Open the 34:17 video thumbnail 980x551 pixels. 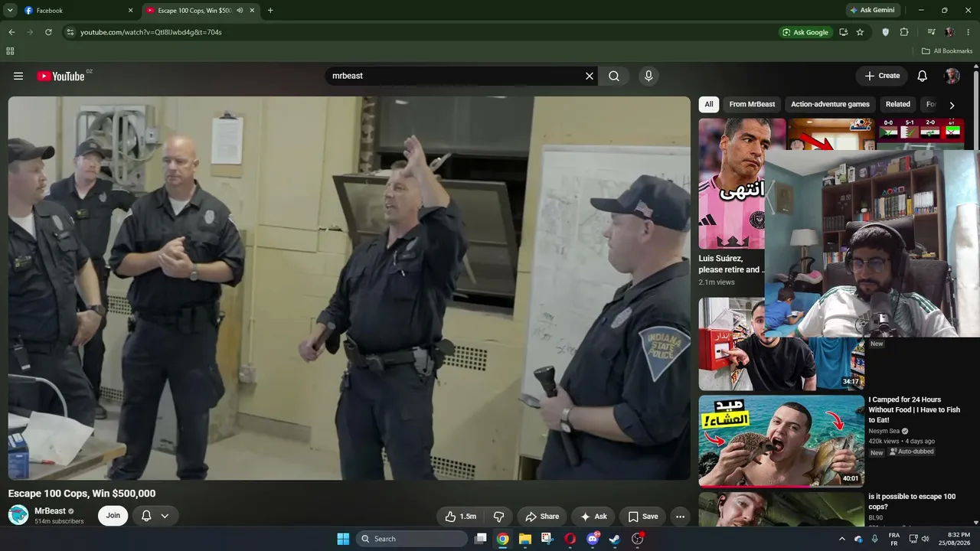[781, 344]
